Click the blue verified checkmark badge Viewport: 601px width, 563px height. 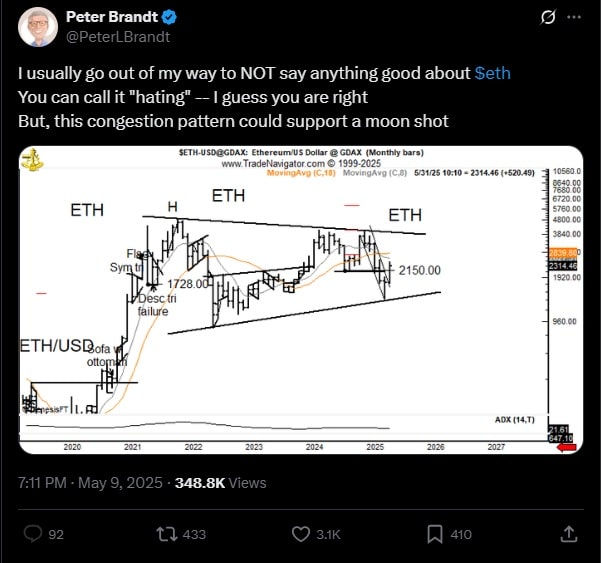[169, 17]
